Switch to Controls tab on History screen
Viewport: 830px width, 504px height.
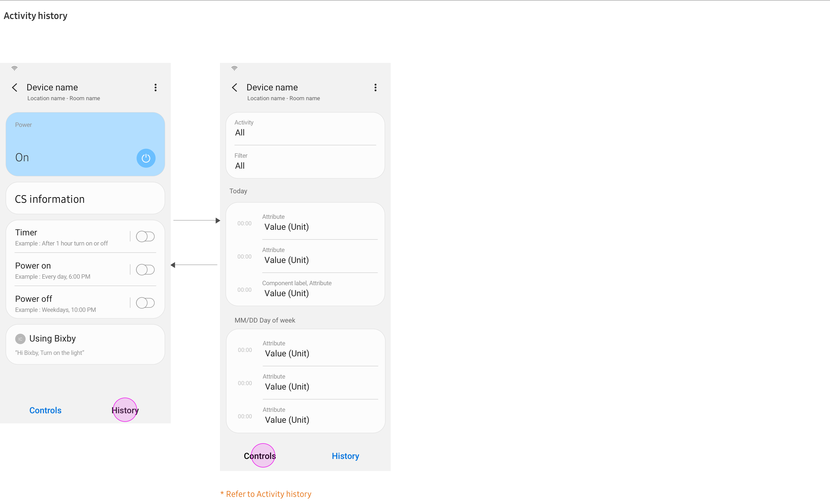tap(260, 456)
